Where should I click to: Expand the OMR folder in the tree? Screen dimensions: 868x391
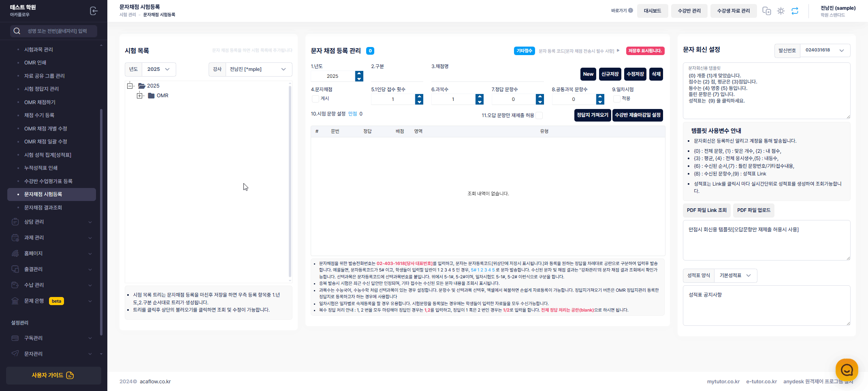(140, 95)
